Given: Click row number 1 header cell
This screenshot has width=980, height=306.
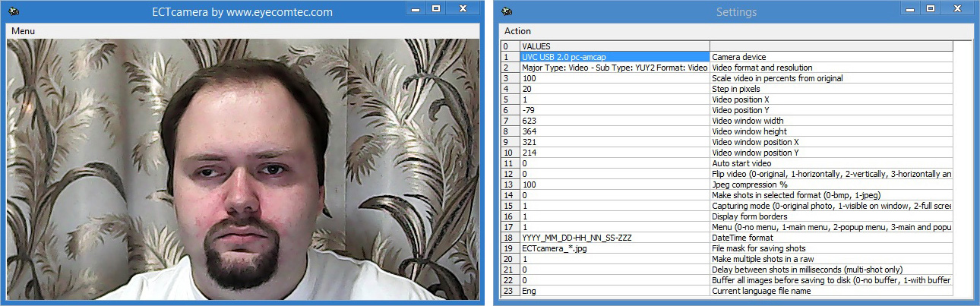Looking at the screenshot, I should 511,57.
